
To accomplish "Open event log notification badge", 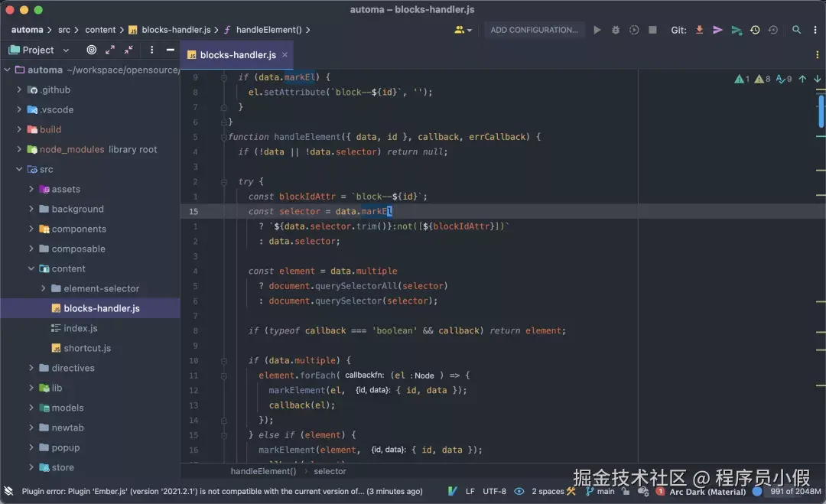I will (x=660, y=491).
